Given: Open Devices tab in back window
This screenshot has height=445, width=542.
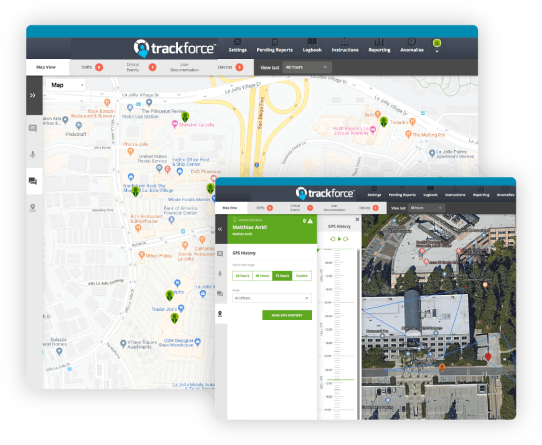Looking at the screenshot, I should click(x=230, y=67).
